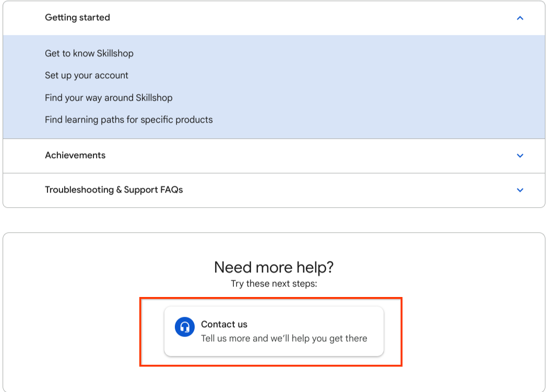The width and height of the screenshot is (547, 392).
Task: Select the Achievements heading label
Action: click(75, 156)
